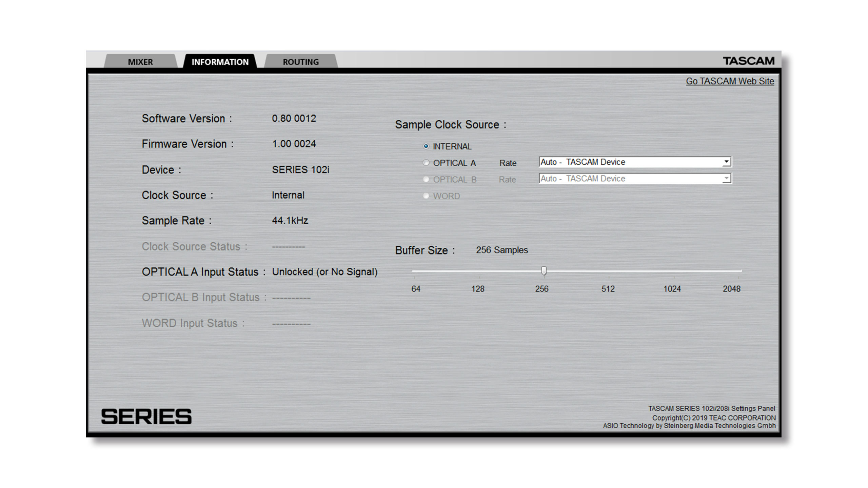Click OPTICAL A rate dropdown arrow
Screen dimensions: 868x488
[726, 162]
